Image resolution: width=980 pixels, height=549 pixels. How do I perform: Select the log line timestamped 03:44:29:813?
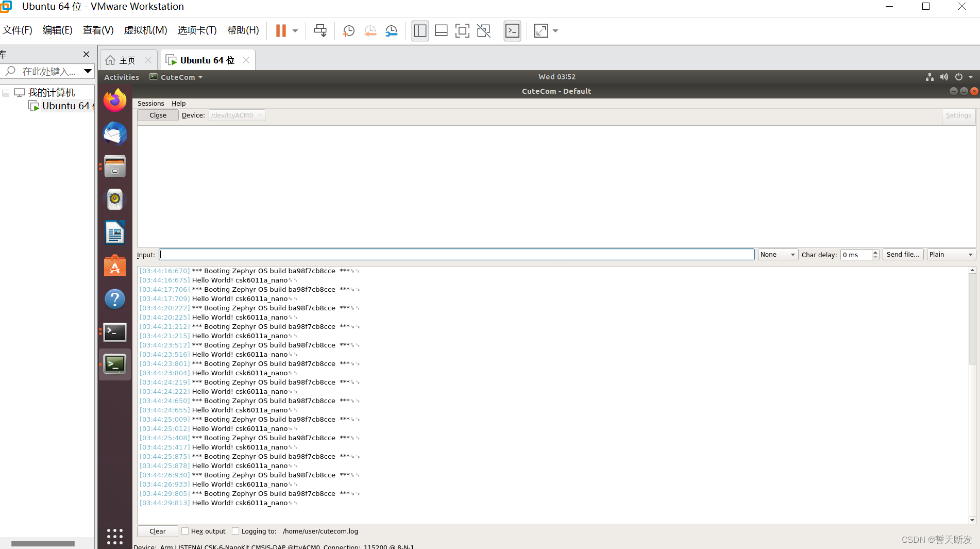(219, 503)
